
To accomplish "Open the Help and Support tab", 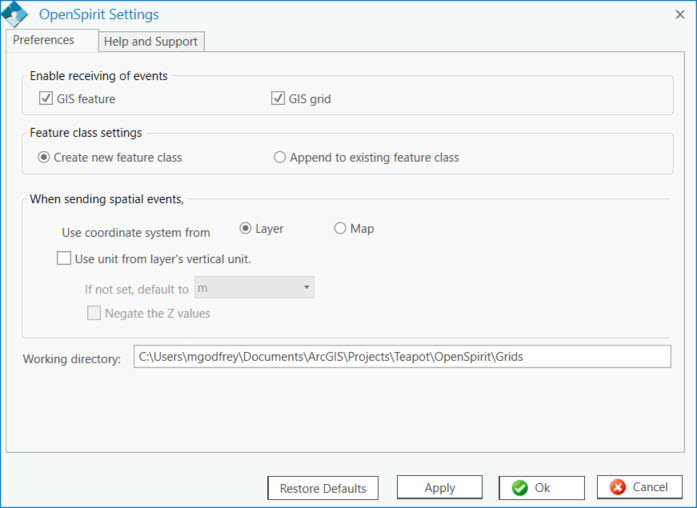I will [x=151, y=41].
